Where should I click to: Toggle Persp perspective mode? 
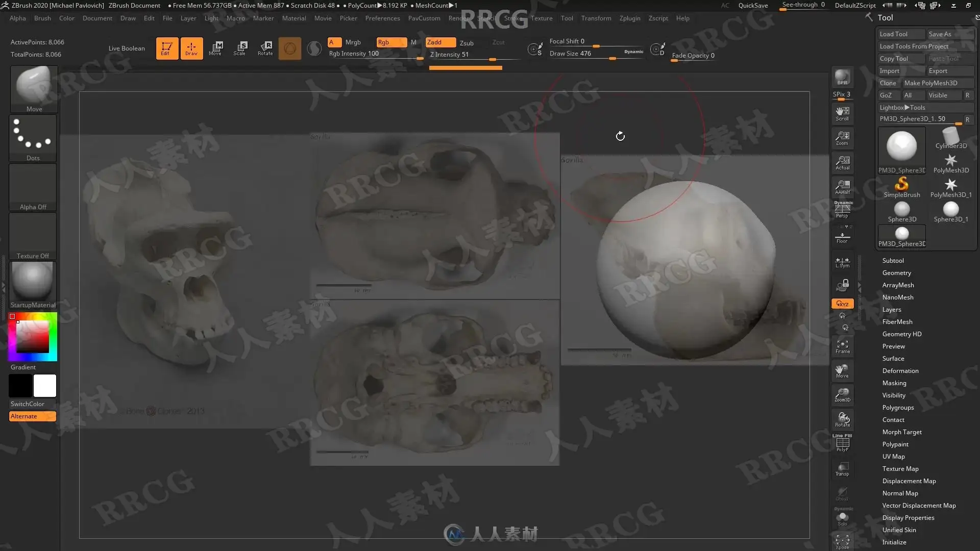[x=842, y=210]
